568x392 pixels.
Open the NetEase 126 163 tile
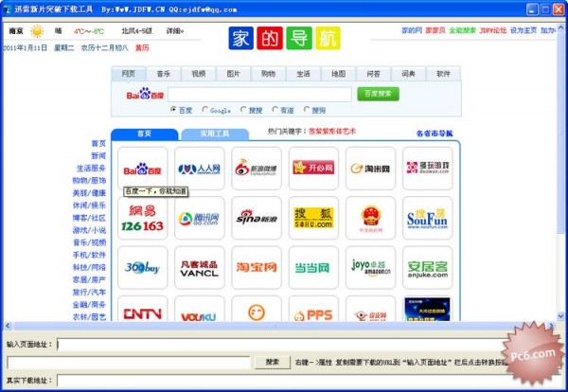point(143,218)
